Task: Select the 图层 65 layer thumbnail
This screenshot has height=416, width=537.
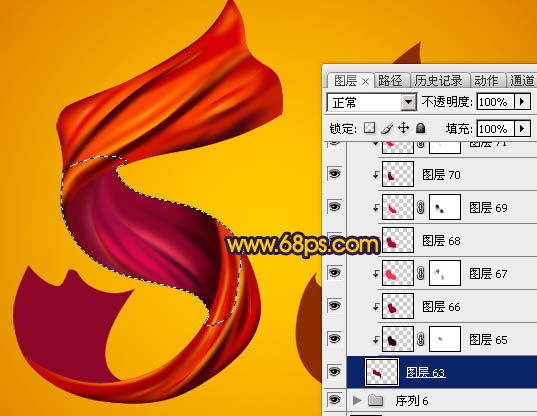Action: 398,339
